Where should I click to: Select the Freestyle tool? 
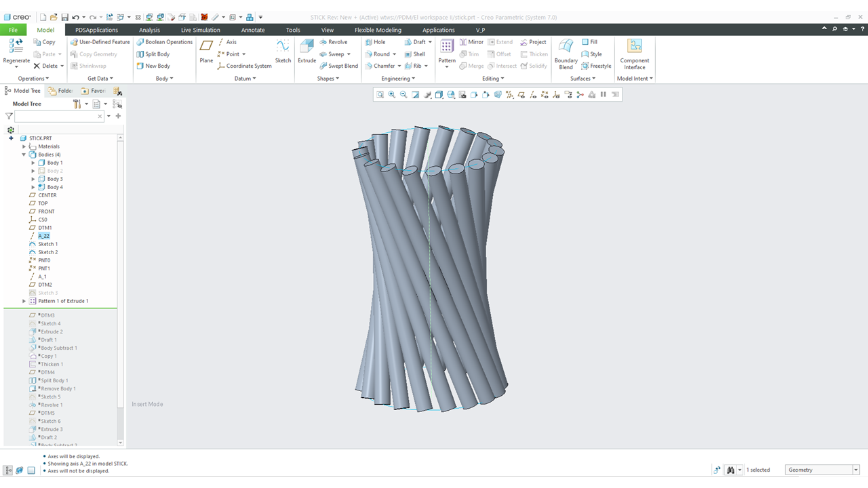click(596, 66)
